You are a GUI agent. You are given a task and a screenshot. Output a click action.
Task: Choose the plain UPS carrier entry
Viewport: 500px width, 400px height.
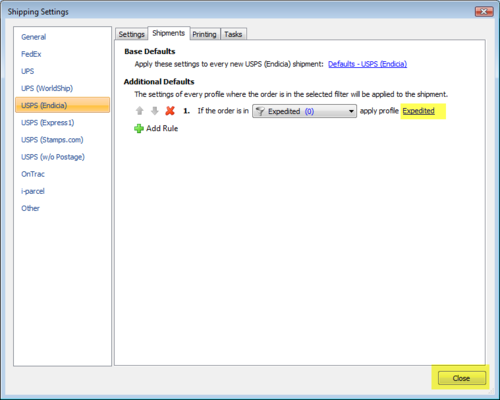point(28,71)
